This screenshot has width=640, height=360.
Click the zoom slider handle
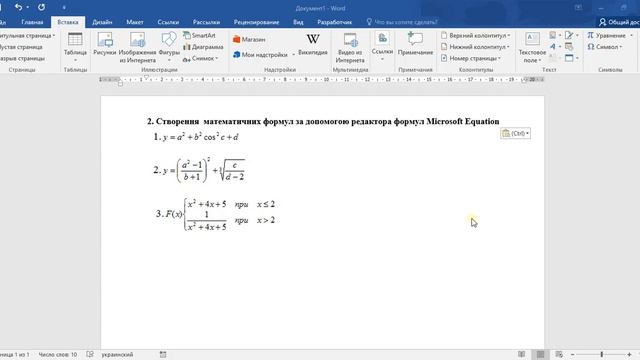[x=602, y=354]
